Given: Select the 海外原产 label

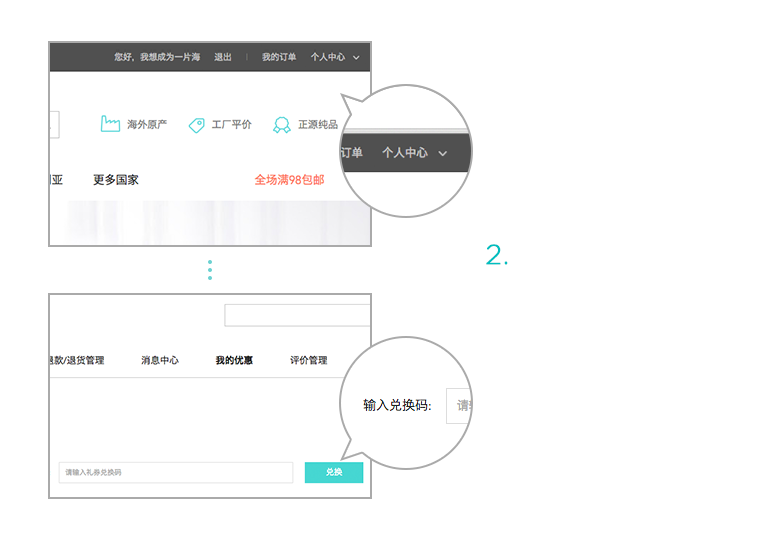Looking at the screenshot, I should (147, 124).
